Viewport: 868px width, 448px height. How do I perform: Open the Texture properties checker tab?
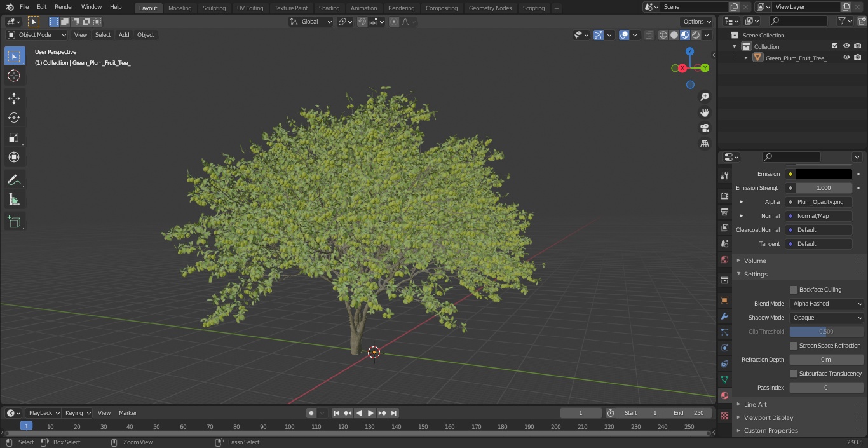click(724, 416)
